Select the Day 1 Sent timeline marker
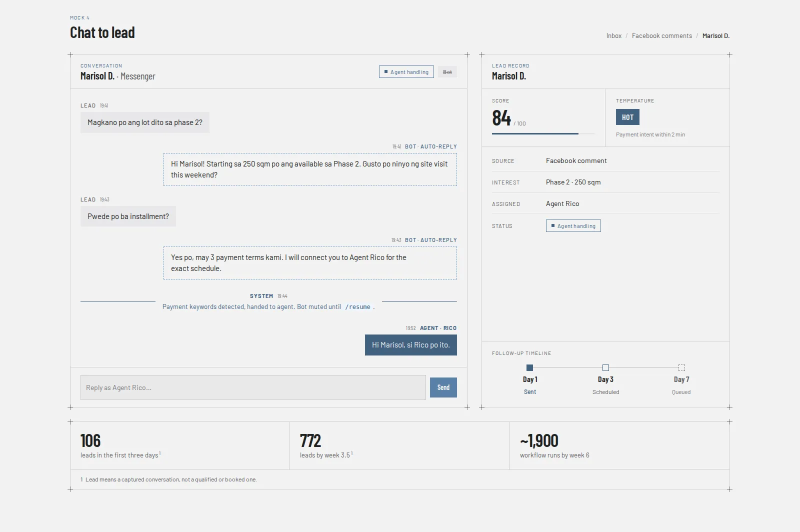The image size is (800, 532). 530,368
